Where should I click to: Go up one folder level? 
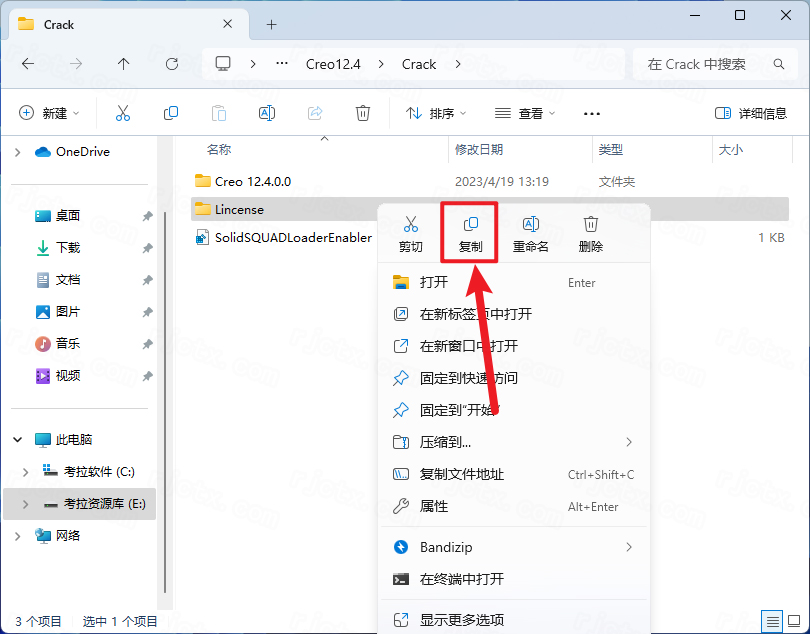tap(123, 64)
